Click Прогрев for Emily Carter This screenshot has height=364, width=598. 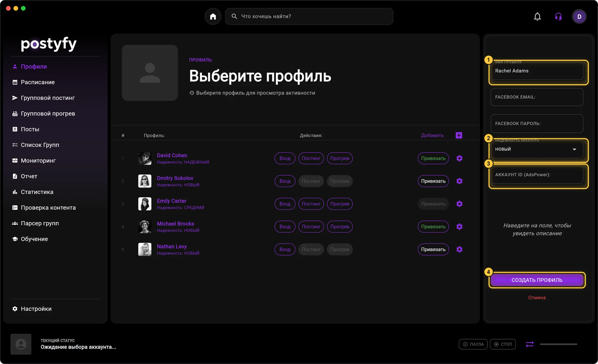pos(340,204)
